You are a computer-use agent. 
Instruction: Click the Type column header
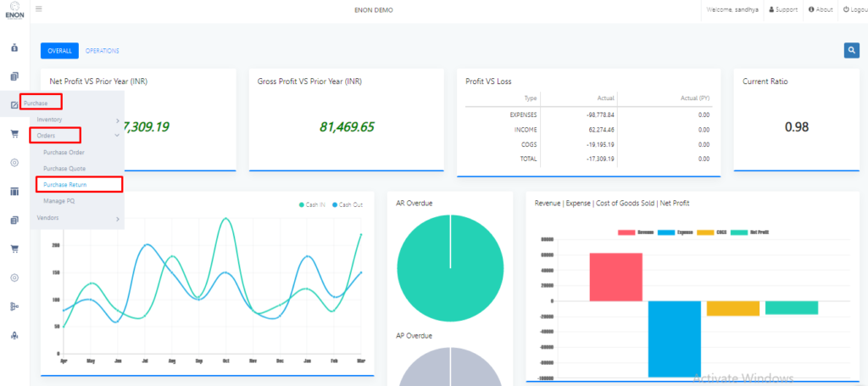(531, 98)
